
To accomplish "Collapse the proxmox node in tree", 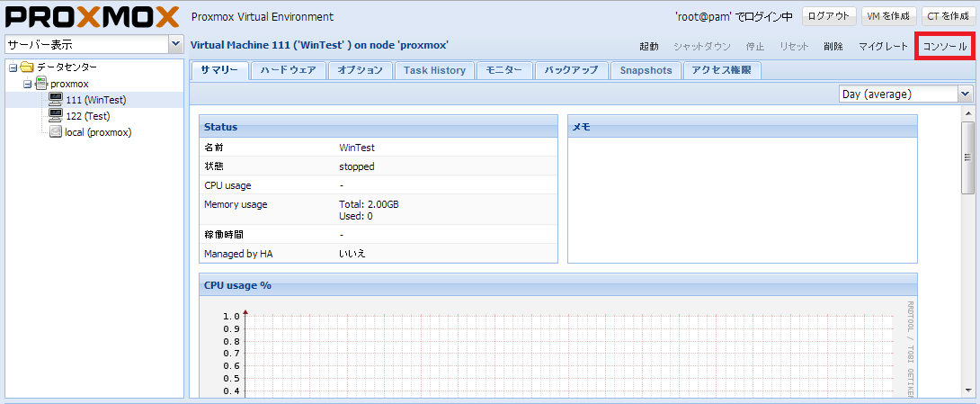I will 27,84.
